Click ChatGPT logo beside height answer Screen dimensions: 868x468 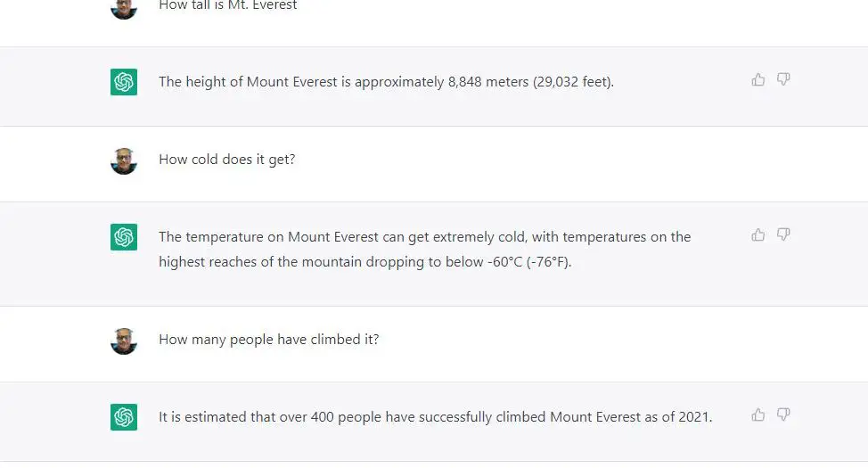[x=124, y=82]
